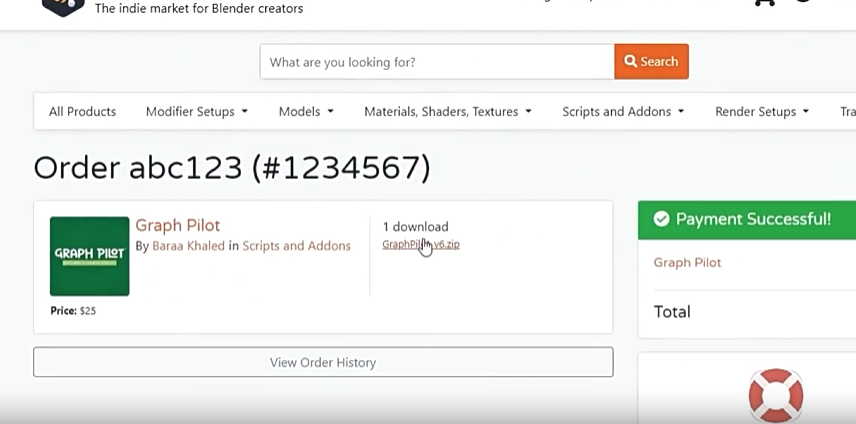Open the Graph Pilot product title link
This screenshot has width=856, height=424.
[x=178, y=225]
